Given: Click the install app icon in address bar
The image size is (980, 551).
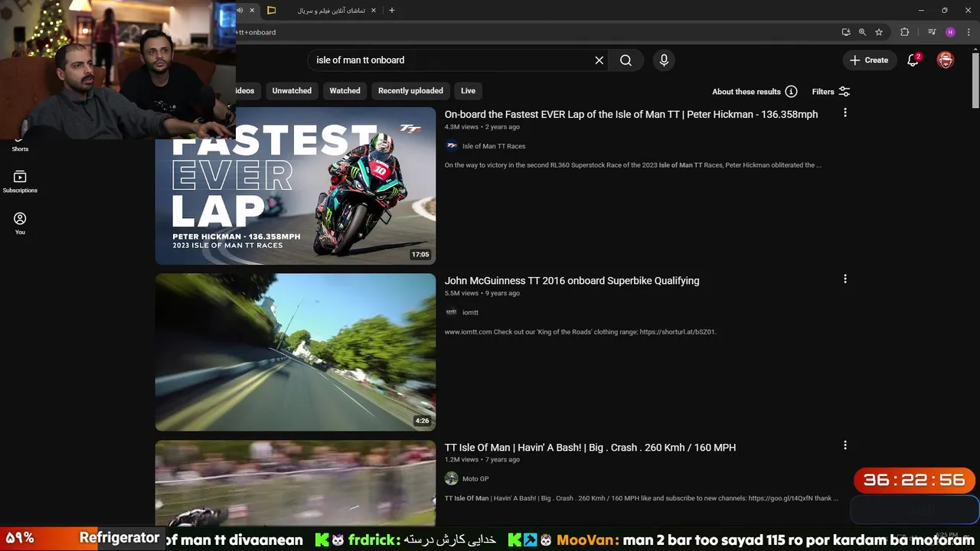Looking at the screenshot, I should click(x=846, y=32).
